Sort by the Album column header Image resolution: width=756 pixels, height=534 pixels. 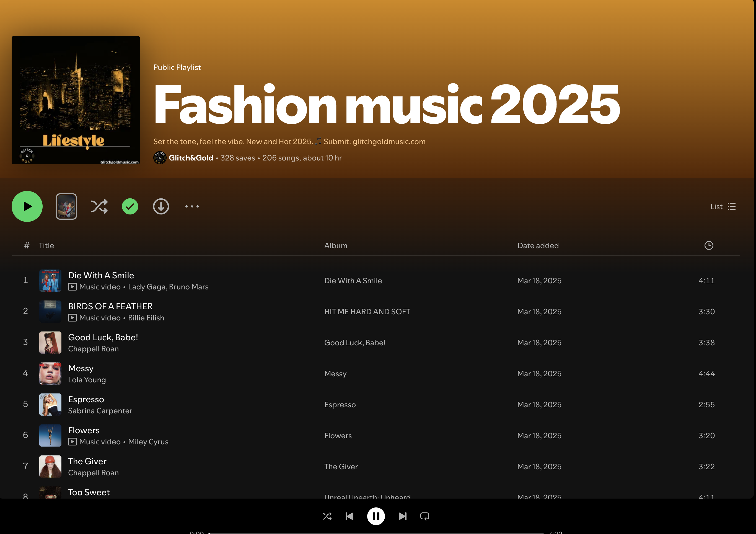[336, 246]
